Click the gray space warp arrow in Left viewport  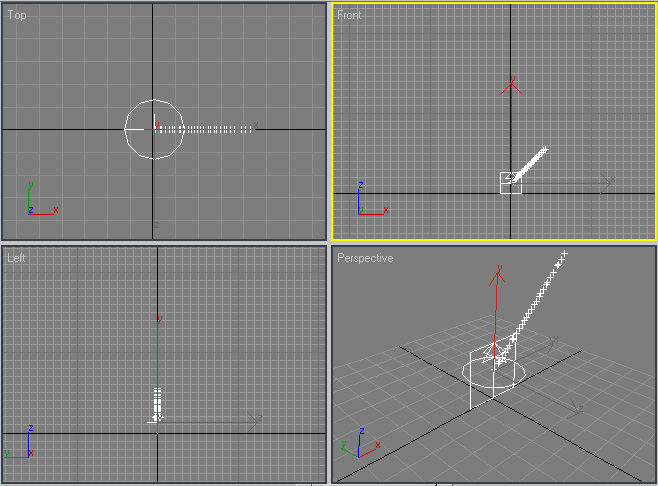(254, 422)
